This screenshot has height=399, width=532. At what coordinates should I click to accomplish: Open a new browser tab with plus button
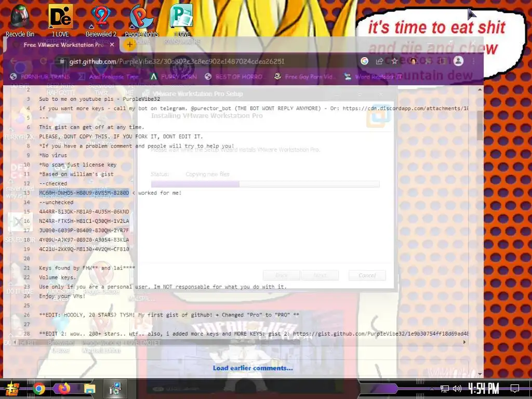(x=129, y=45)
